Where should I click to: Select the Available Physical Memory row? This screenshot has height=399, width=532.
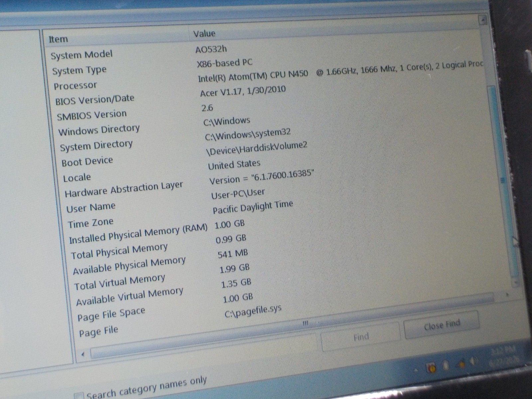coord(129,265)
